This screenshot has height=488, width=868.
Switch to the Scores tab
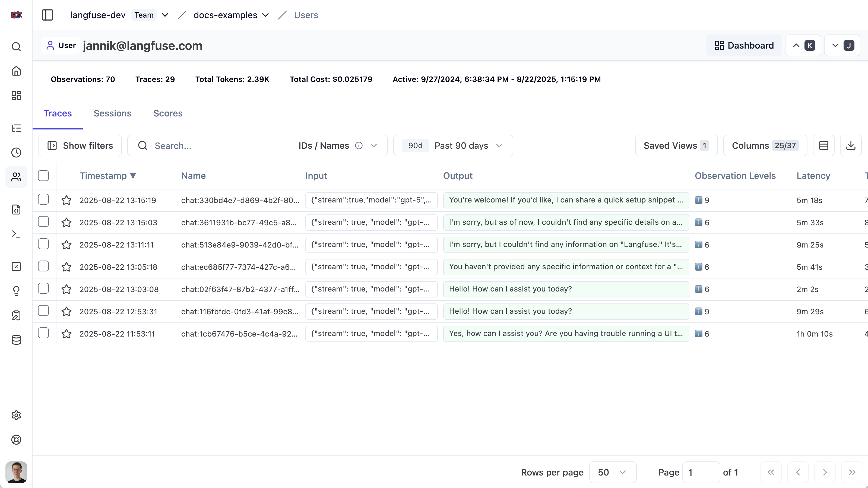pyautogui.click(x=168, y=113)
